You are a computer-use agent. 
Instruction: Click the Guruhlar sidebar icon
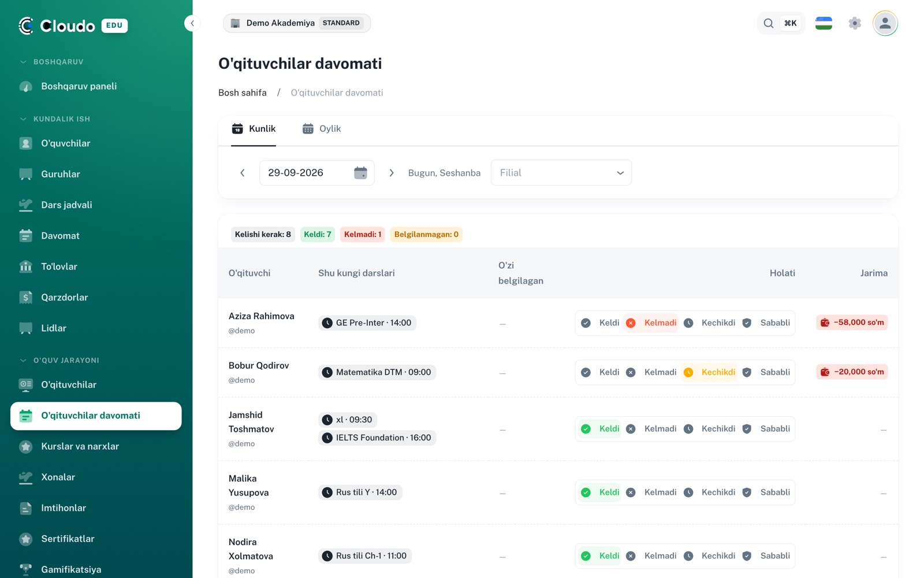(26, 174)
